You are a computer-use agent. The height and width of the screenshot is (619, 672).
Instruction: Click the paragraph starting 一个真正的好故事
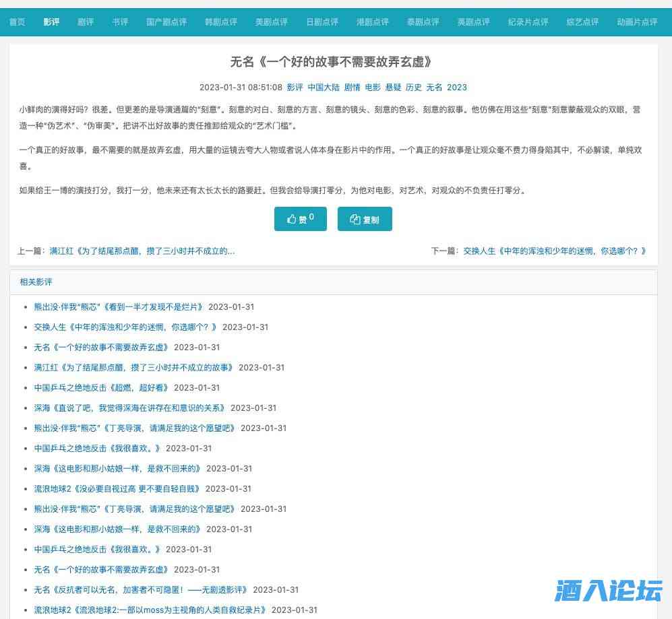pyautogui.click(x=330, y=158)
